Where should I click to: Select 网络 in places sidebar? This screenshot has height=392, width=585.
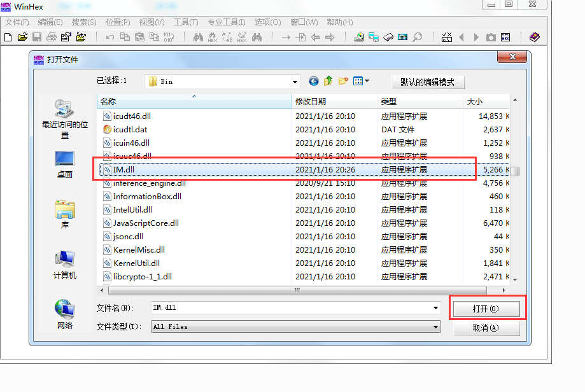coord(64,314)
